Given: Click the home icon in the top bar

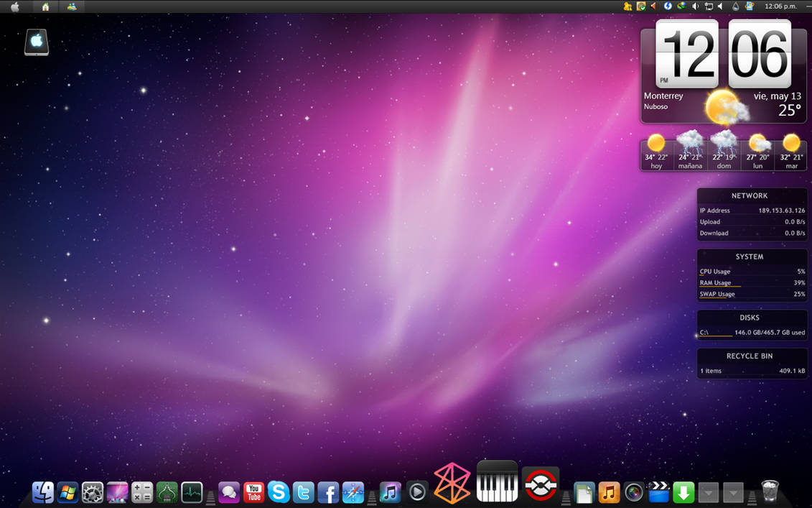Looking at the screenshot, I should [46, 6].
